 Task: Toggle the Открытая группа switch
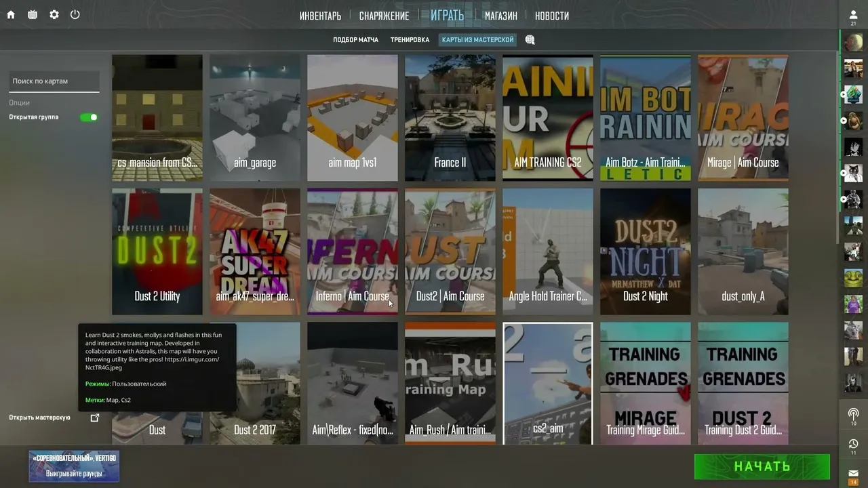pos(89,117)
